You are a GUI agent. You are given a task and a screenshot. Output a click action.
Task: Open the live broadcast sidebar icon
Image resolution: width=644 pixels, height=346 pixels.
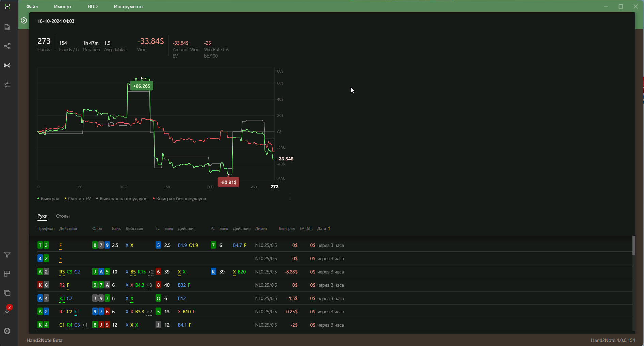tap(7, 65)
